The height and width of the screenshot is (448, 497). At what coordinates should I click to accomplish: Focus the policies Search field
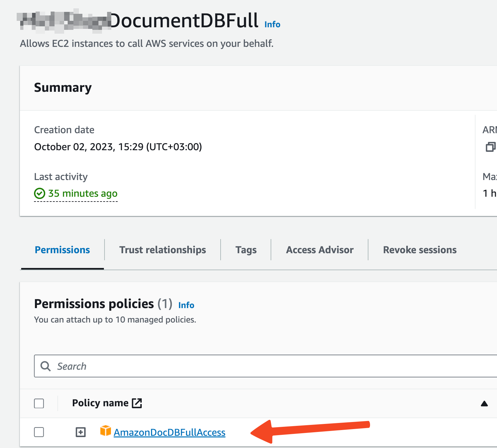point(265,366)
